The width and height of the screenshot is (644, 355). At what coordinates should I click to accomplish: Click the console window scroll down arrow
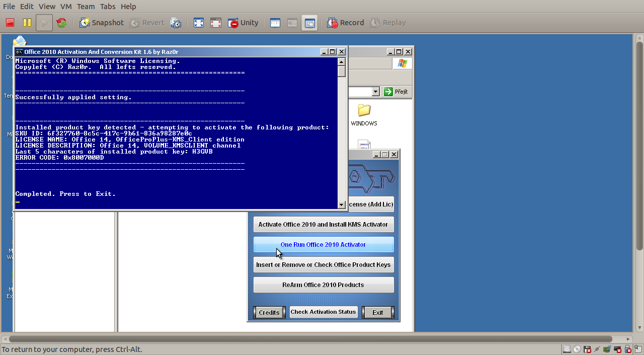342,204
